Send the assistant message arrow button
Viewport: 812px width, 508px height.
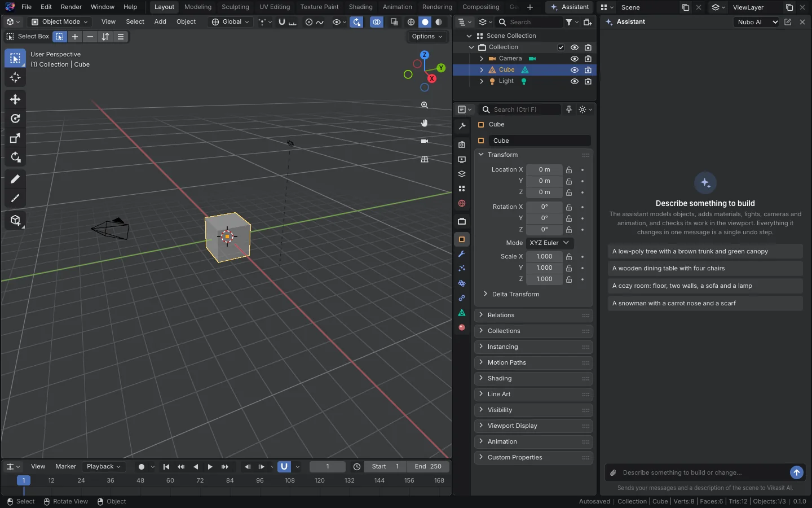796,472
